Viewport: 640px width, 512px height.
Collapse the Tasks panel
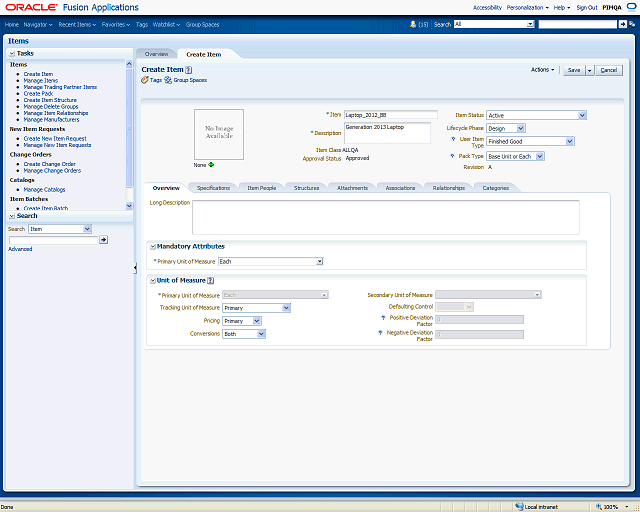[x=12, y=53]
